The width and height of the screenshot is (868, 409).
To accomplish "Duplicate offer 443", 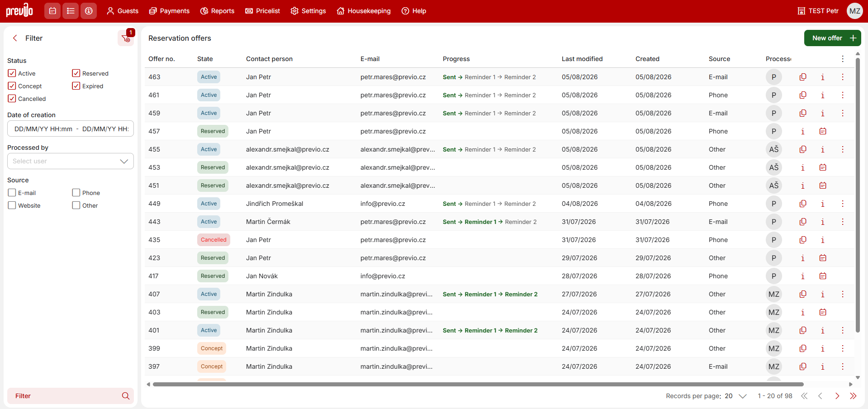I will click(x=803, y=222).
